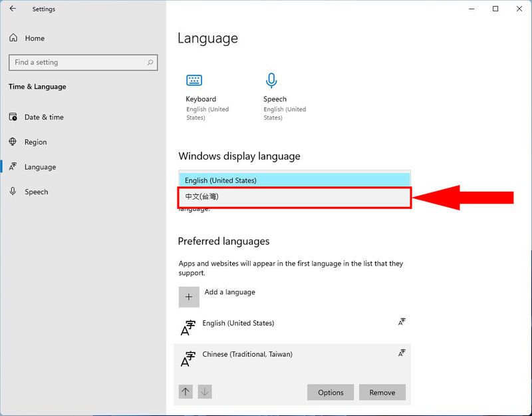Open Speech settings page in sidebar
532x416 pixels.
pos(37,192)
